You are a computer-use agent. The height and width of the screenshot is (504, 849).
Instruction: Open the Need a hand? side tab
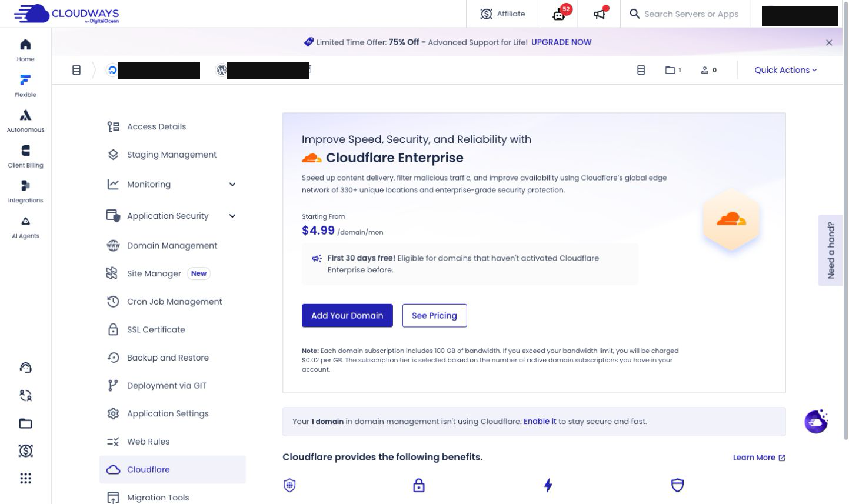830,251
